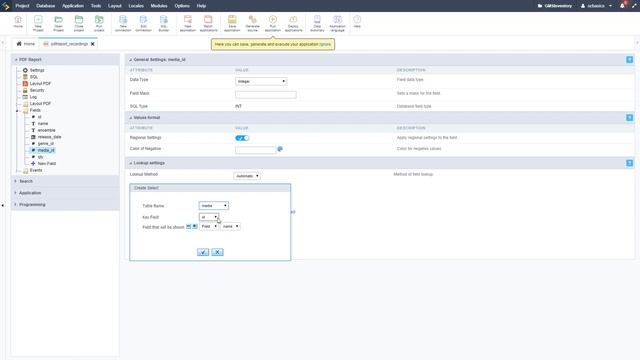Click the help icon of General Settings
640x360 pixels.
[629, 60]
